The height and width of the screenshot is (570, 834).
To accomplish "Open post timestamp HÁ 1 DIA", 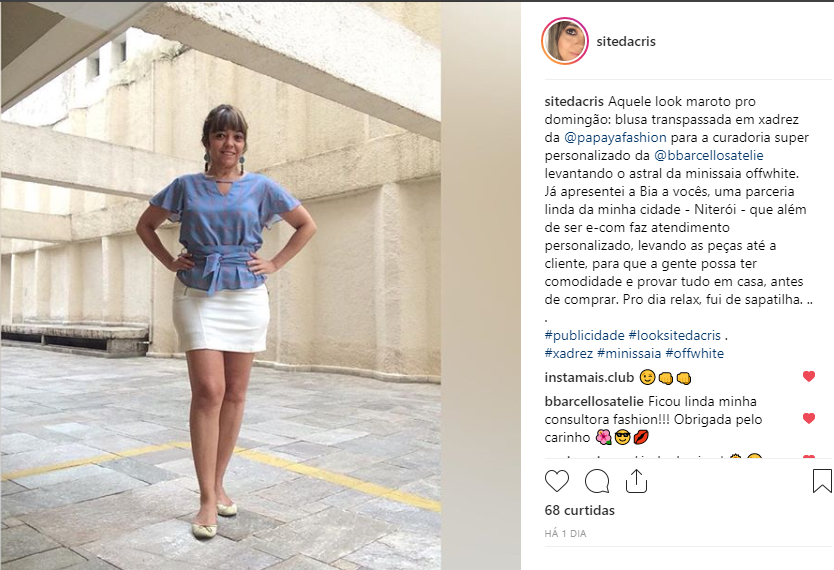I will pos(565,533).
